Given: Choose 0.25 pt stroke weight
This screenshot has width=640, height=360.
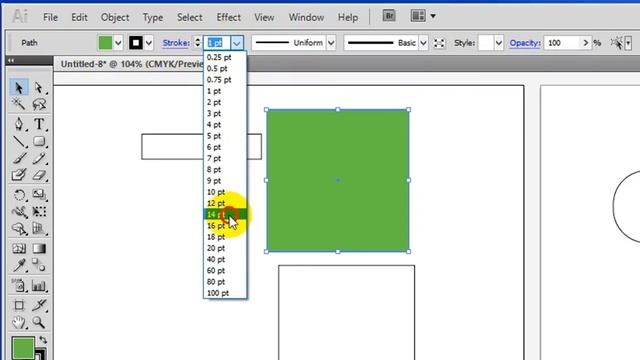Looking at the screenshot, I should click(x=225, y=57).
